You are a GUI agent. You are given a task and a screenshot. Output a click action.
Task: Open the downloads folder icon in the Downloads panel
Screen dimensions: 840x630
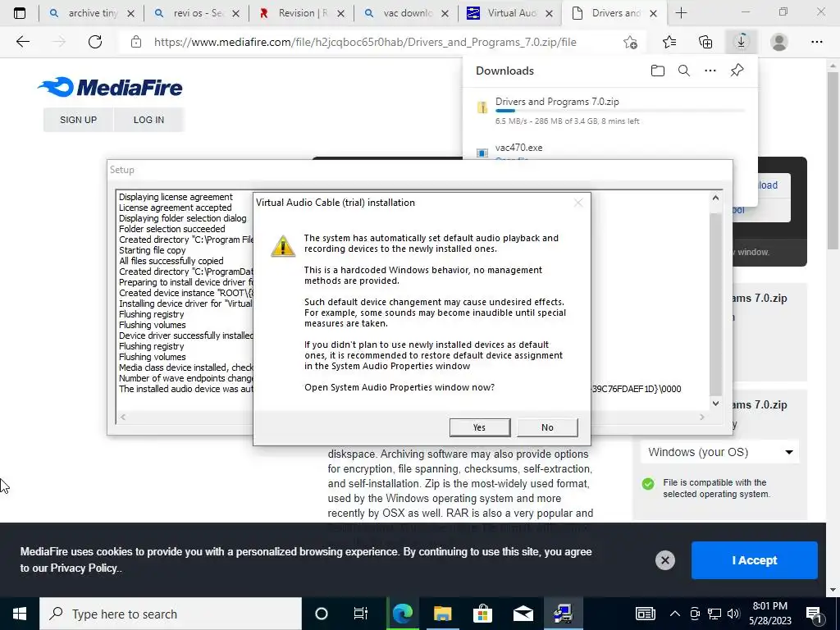tap(658, 71)
